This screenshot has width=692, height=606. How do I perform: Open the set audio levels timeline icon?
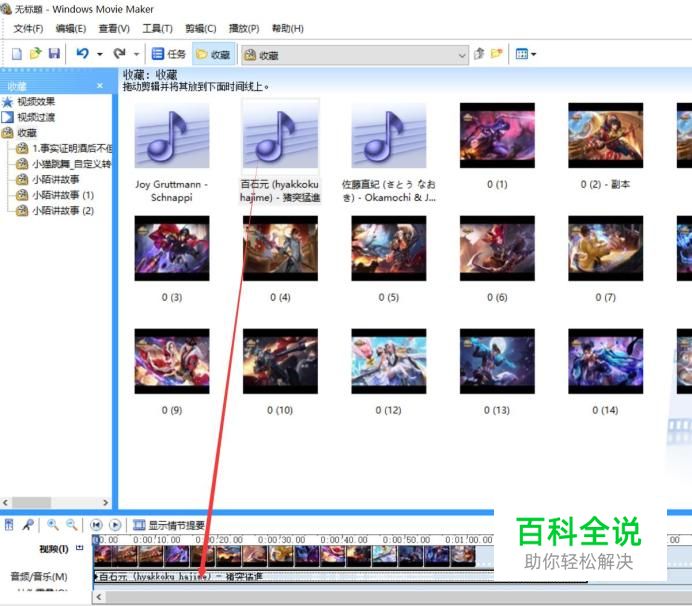(x=9, y=525)
